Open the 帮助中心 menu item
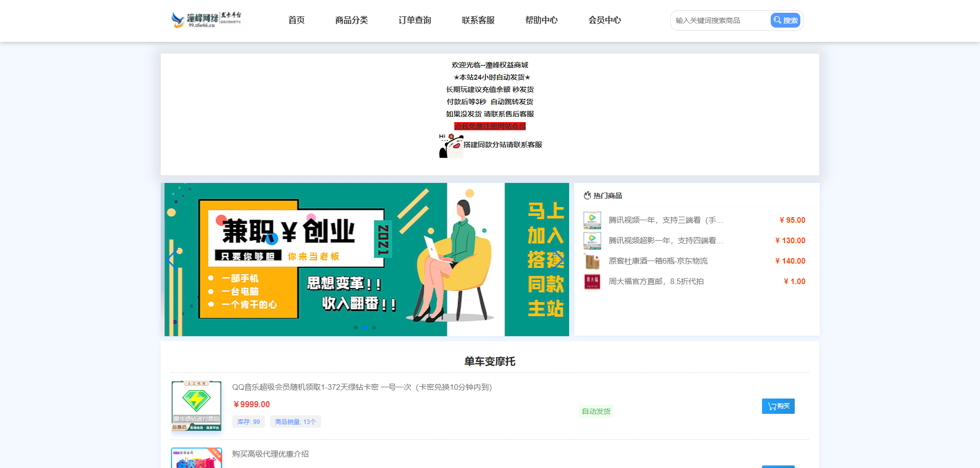The width and height of the screenshot is (980, 468). (x=542, y=20)
